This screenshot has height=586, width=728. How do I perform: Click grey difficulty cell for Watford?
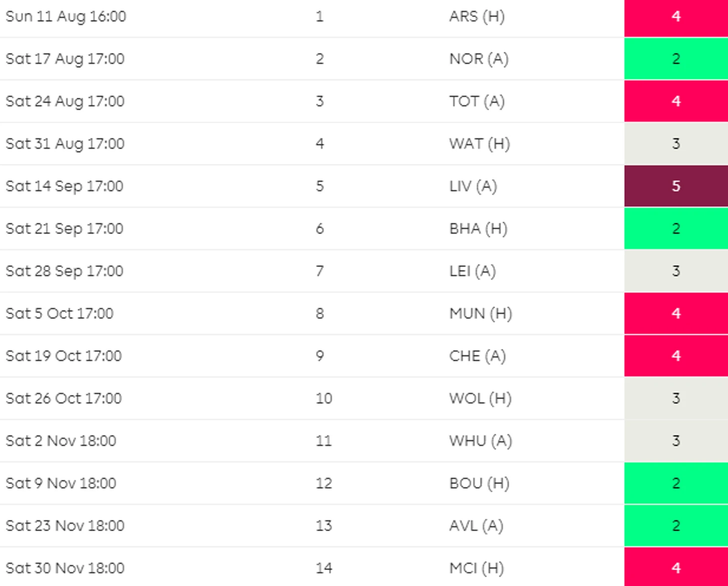pyautogui.click(x=676, y=144)
